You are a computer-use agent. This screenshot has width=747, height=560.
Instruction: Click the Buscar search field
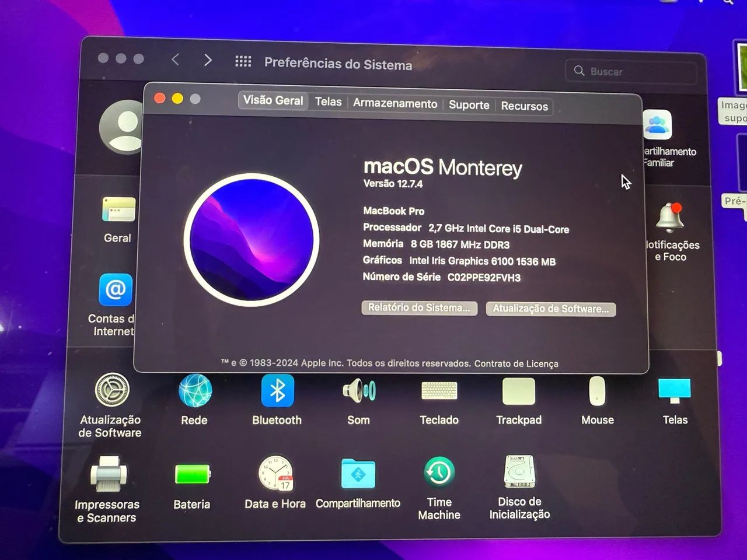click(x=631, y=72)
